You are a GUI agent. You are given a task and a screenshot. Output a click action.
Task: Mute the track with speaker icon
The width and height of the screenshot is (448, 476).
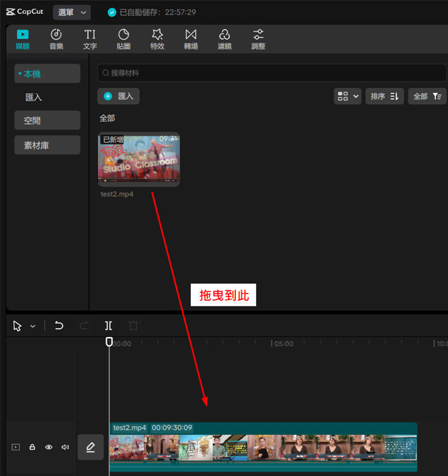(x=65, y=447)
